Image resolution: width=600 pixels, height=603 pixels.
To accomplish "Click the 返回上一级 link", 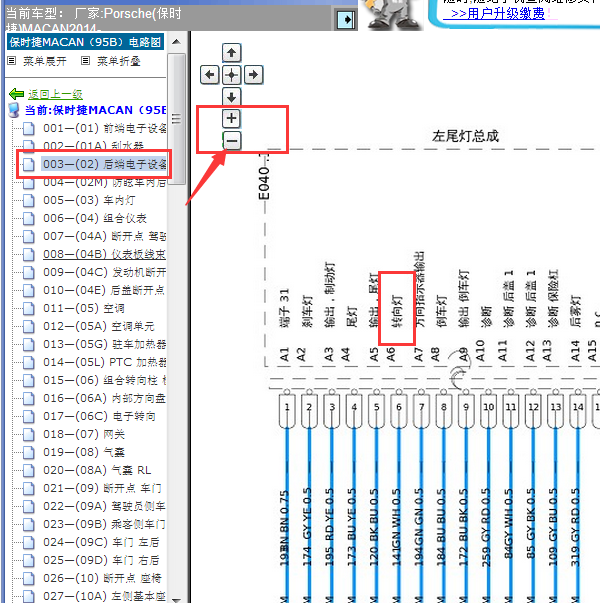I will (55, 94).
